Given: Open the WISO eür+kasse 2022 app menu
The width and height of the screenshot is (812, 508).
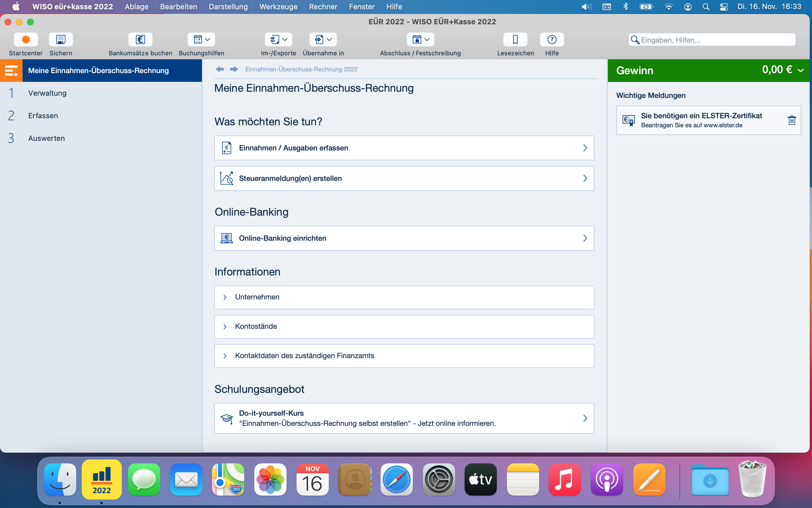Looking at the screenshot, I should coord(72,7).
